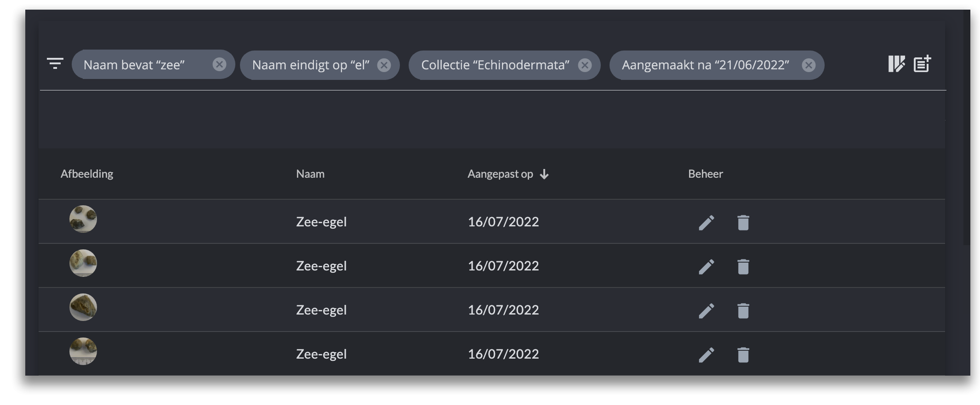
Task: Remove the "Naam eindigt op el" filter
Action: (x=384, y=65)
